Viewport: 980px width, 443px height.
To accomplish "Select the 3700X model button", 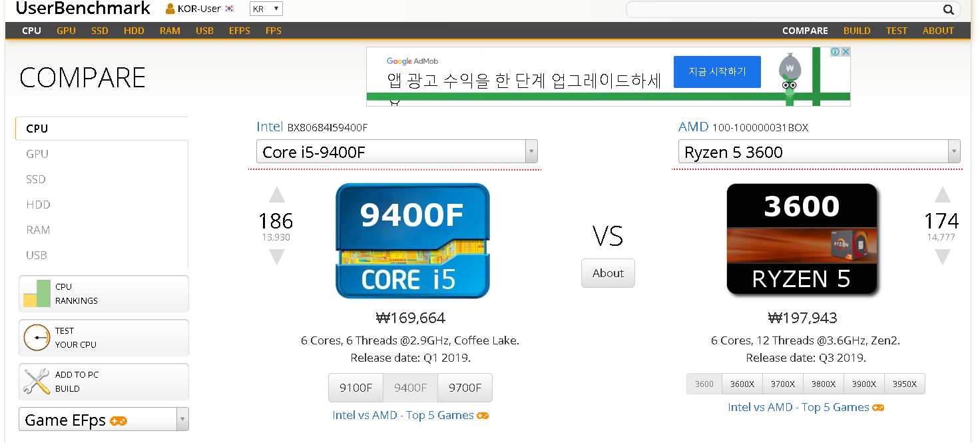I will click(783, 384).
